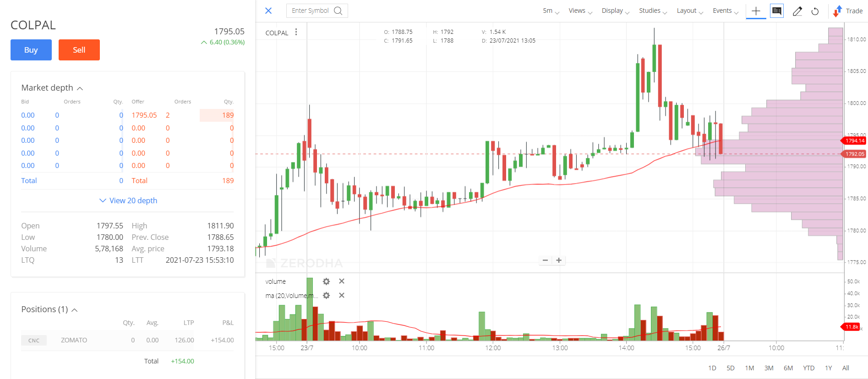
Task: Click the ZOMATO position row
Action: [127, 340]
